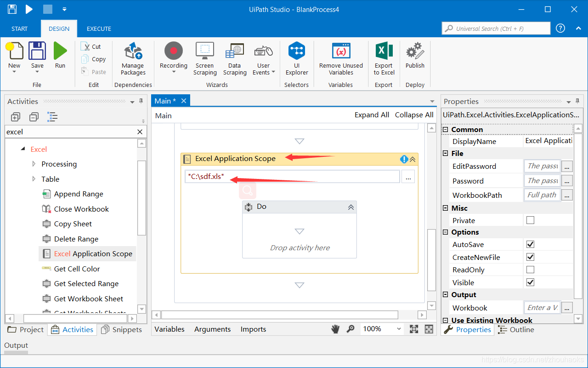The height and width of the screenshot is (368, 588).
Task: Toggle the Private checkbox
Action: point(531,220)
